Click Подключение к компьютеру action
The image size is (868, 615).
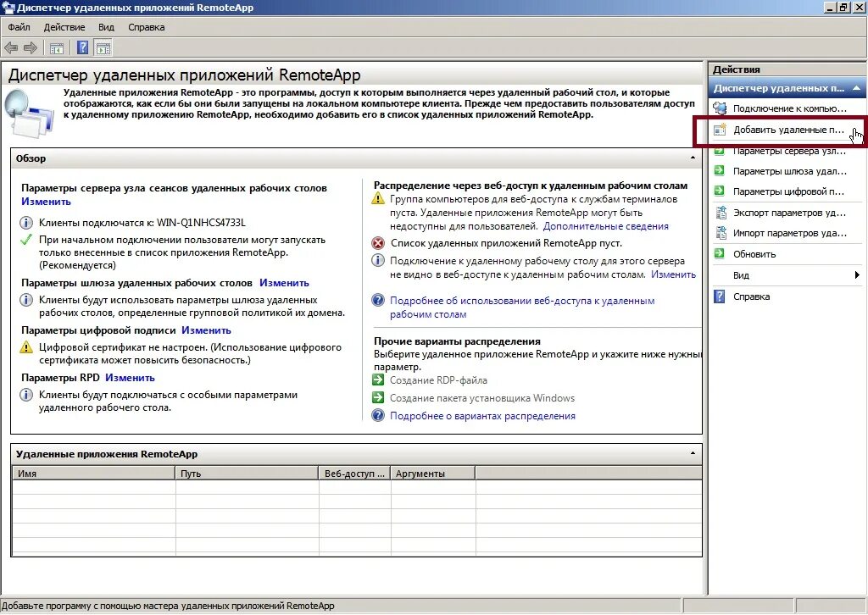[789, 108]
